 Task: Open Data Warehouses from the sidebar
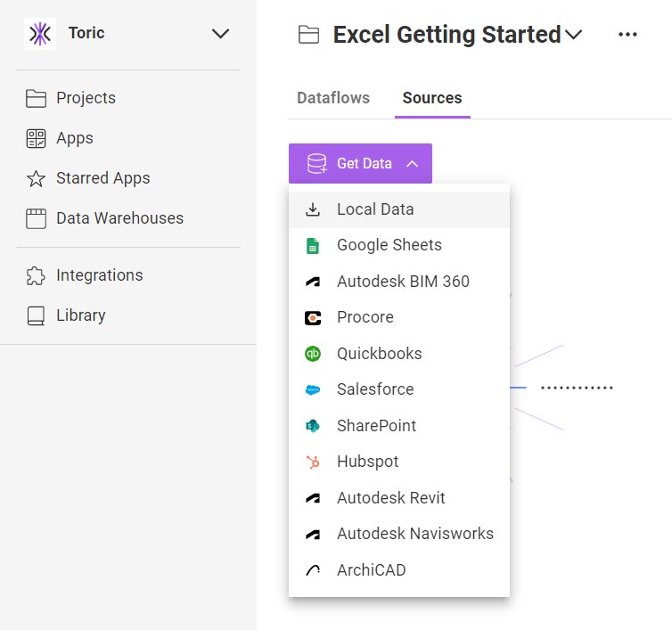point(119,218)
